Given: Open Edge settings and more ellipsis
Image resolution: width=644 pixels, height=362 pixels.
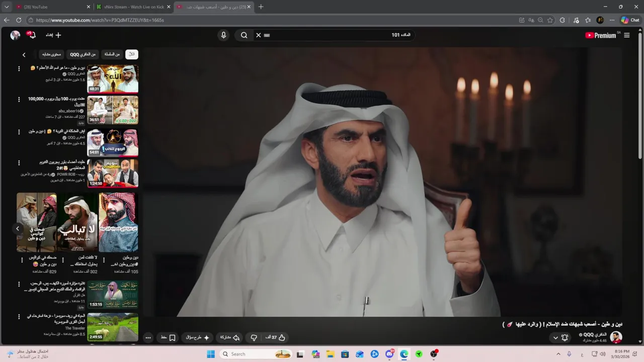Looking at the screenshot, I should pos(612,20).
